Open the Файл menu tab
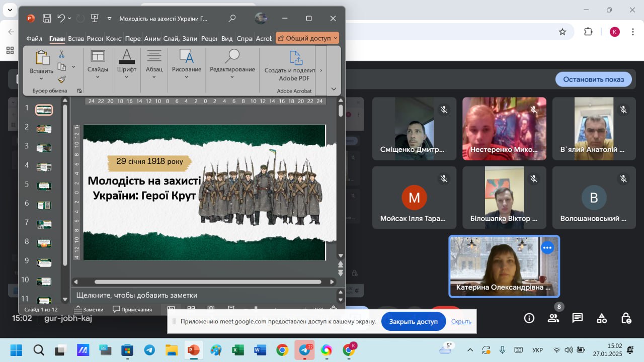This screenshot has height=362, width=644. [x=34, y=38]
